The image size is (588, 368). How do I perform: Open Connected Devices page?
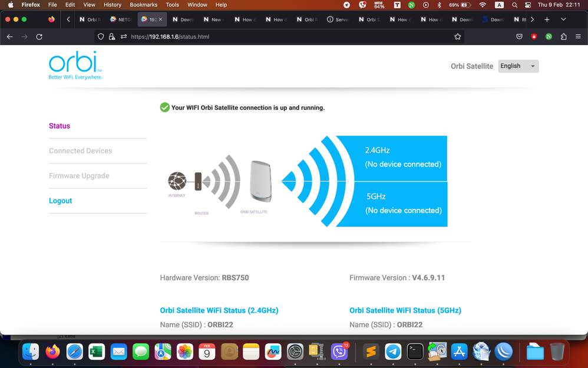coord(80,150)
